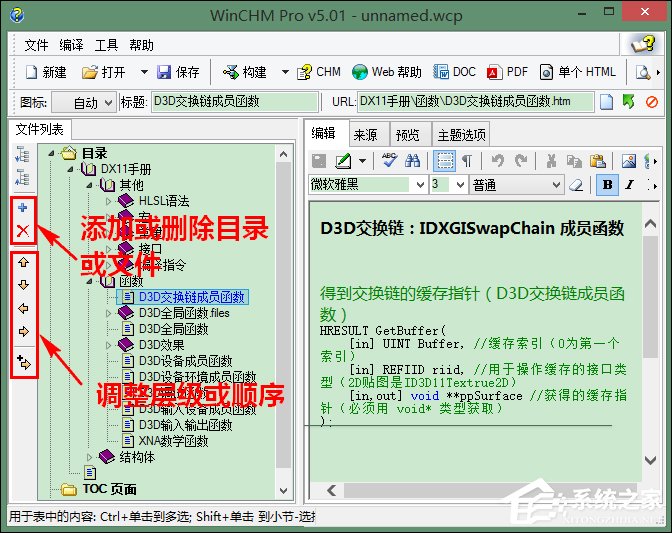The height and width of the screenshot is (533, 672).
Task: Toggle Bold formatting button
Action: coord(607,185)
